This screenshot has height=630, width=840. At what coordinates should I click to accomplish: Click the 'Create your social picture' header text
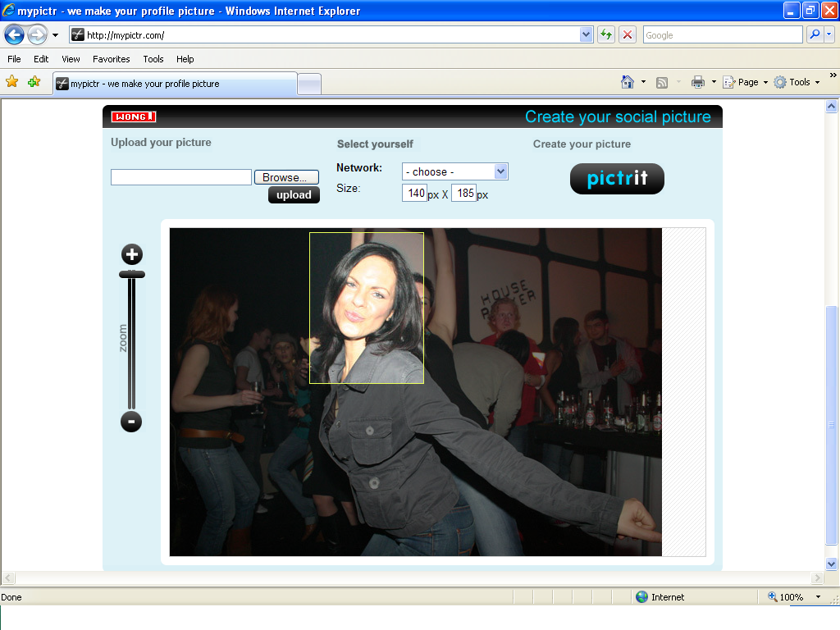click(x=618, y=116)
